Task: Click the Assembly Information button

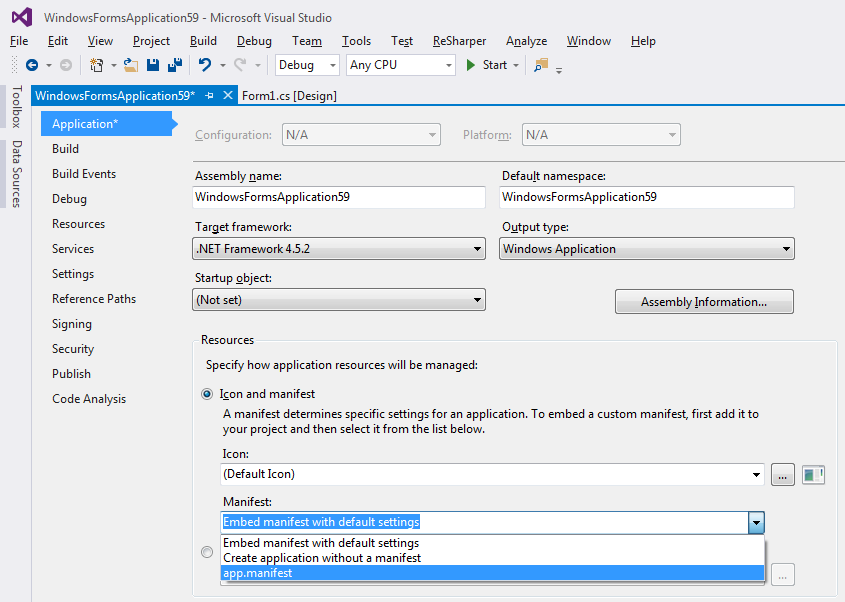Action: 704,302
